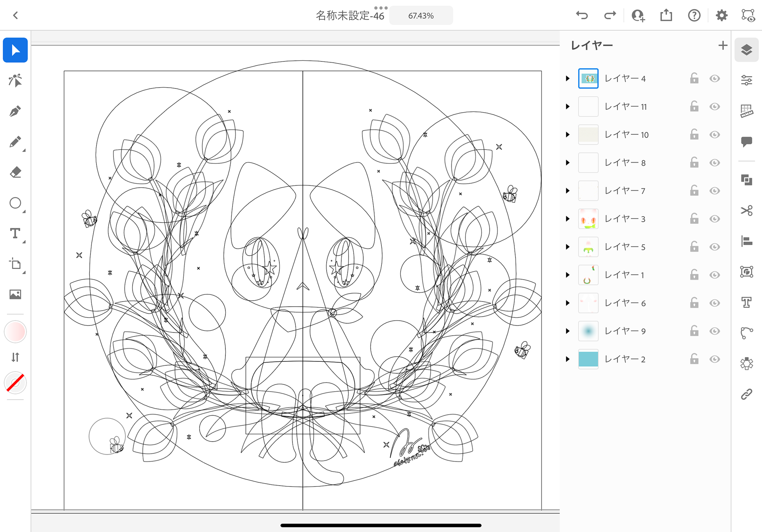
Task: Open the Properties sliders panel tab
Action: coord(747,81)
